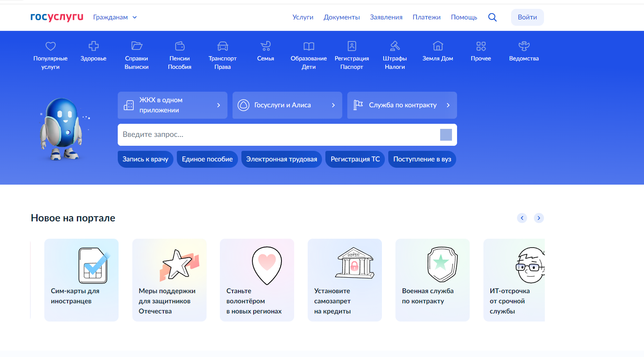The image size is (644, 357).
Task: Select the Поступление в вуз chip
Action: point(422,159)
